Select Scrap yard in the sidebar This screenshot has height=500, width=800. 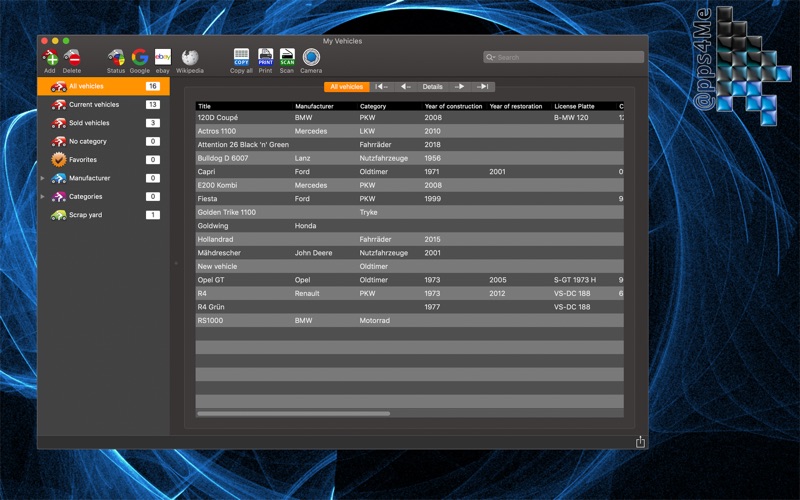coord(104,215)
